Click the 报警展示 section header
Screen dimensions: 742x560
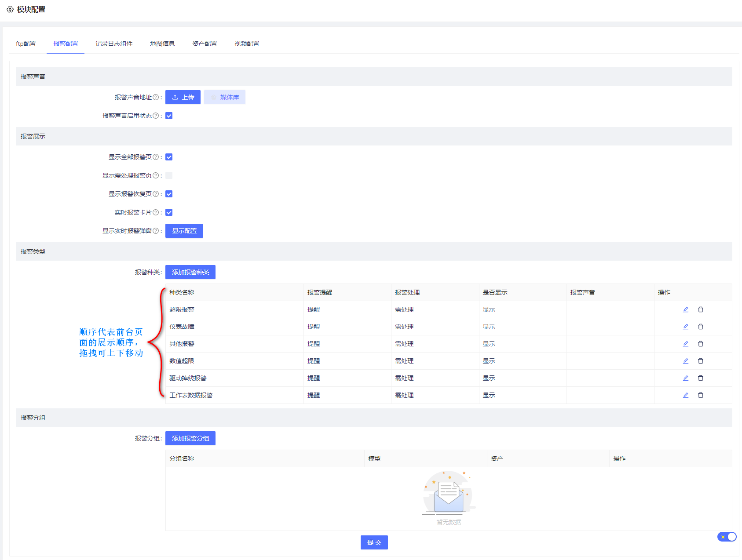[374, 136]
